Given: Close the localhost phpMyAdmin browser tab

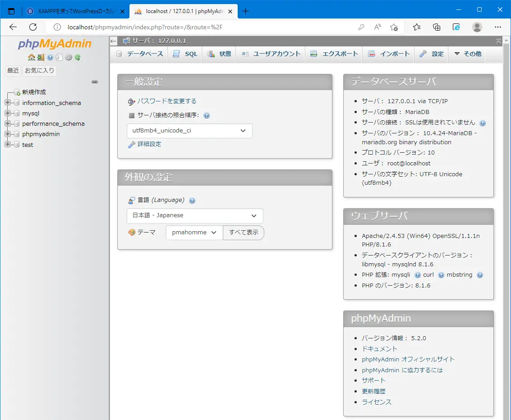Looking at the screenshot, I should click(230, 11).
